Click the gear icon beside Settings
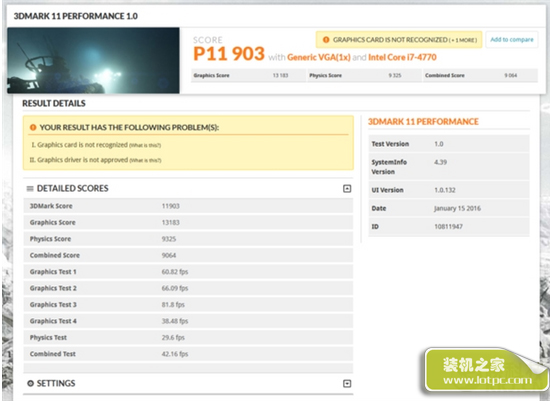The image size is (550, 405). pos(31,383)
